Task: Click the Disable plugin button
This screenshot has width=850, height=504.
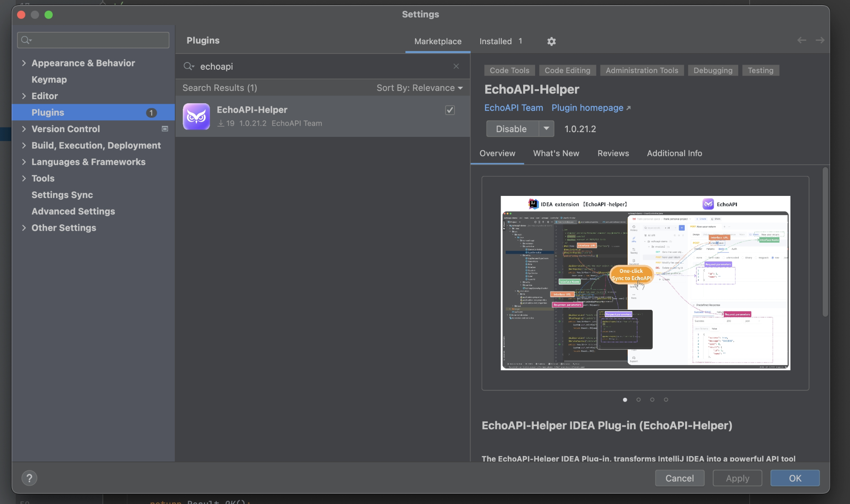Action: (x=512, y=129)
